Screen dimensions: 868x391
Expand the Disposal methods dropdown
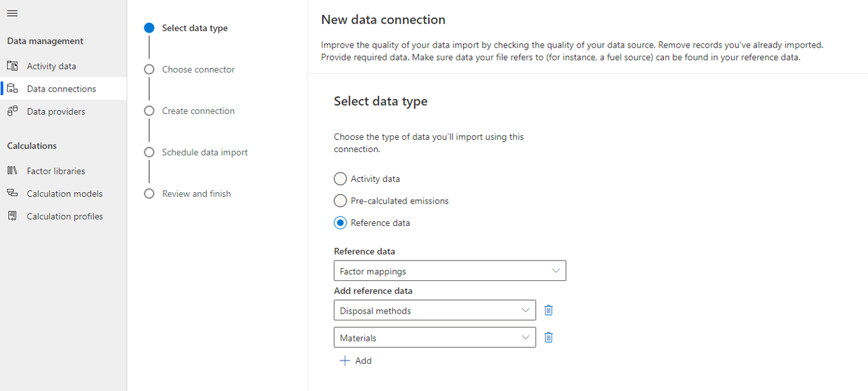[435, 310]
